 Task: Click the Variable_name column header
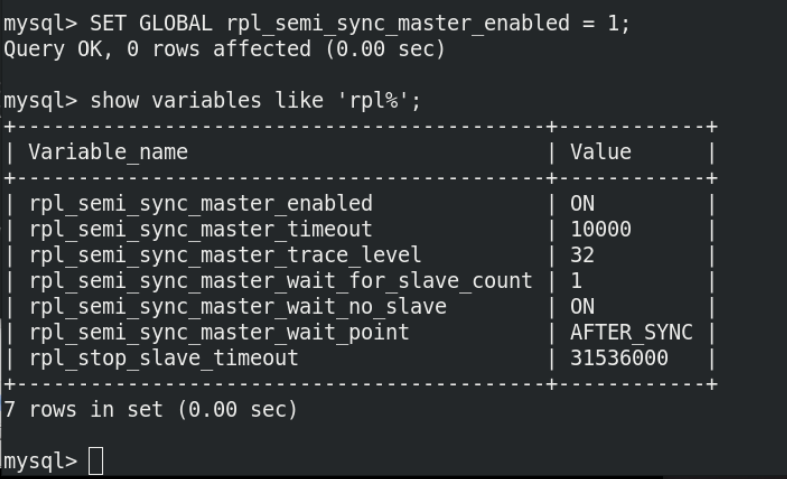[108, 152]
